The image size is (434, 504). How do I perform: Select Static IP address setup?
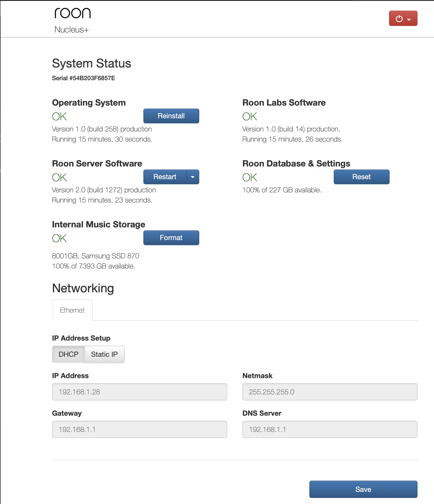pos(104,354)
